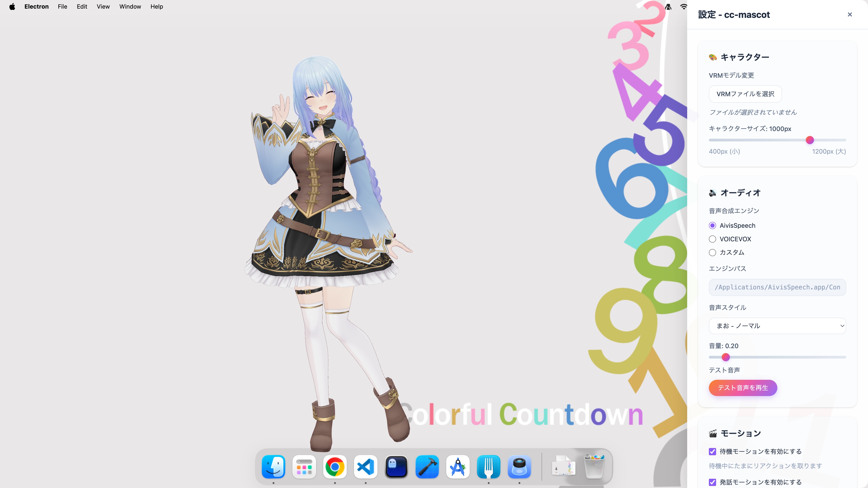Toggle 発話モーションを有効にする checkbox
Image resolution: width=868 pixels, height=488 pixels.
[x=712, y=482]
